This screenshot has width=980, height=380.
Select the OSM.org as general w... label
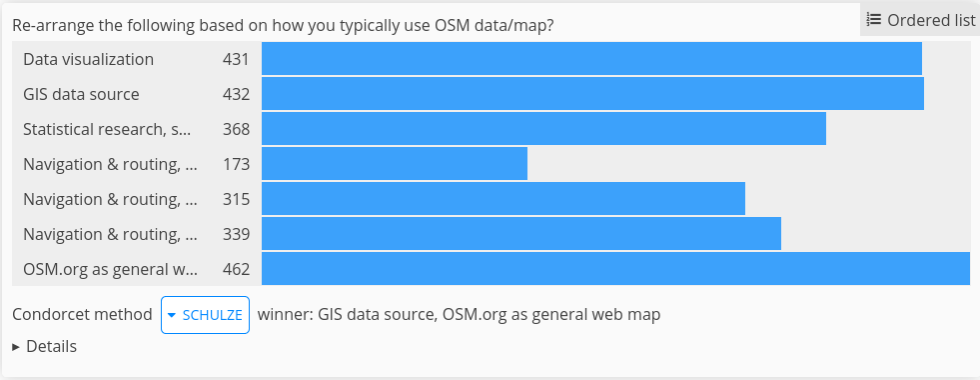[x=110, y=270]
